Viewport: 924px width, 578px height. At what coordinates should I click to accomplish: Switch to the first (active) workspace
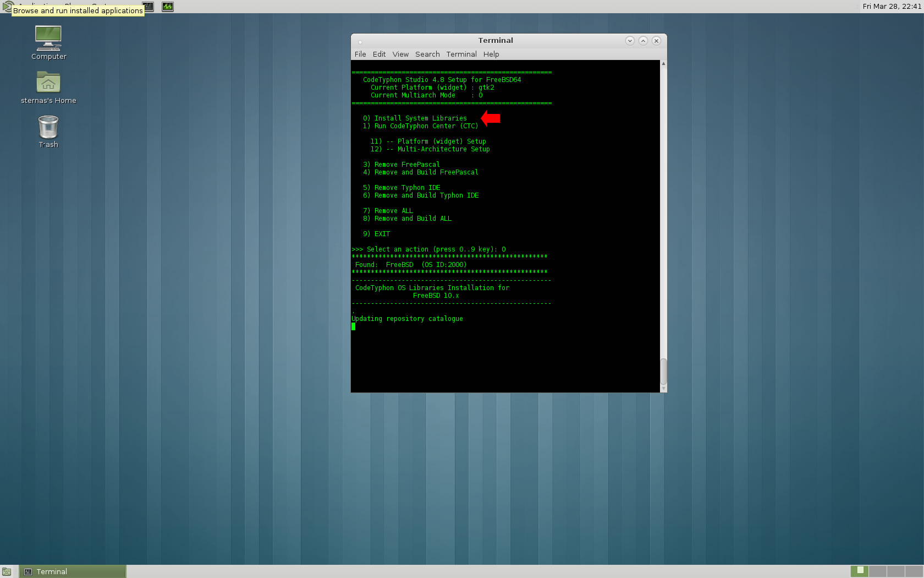860,571
